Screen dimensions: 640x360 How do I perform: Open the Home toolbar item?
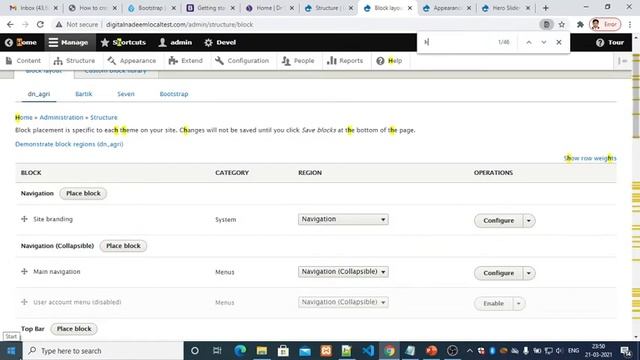point(21,42)
